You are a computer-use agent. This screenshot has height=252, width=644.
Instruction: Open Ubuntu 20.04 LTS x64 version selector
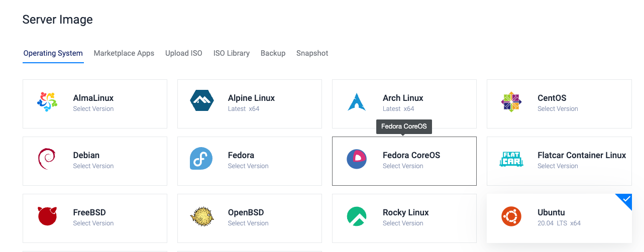[559, 223]
